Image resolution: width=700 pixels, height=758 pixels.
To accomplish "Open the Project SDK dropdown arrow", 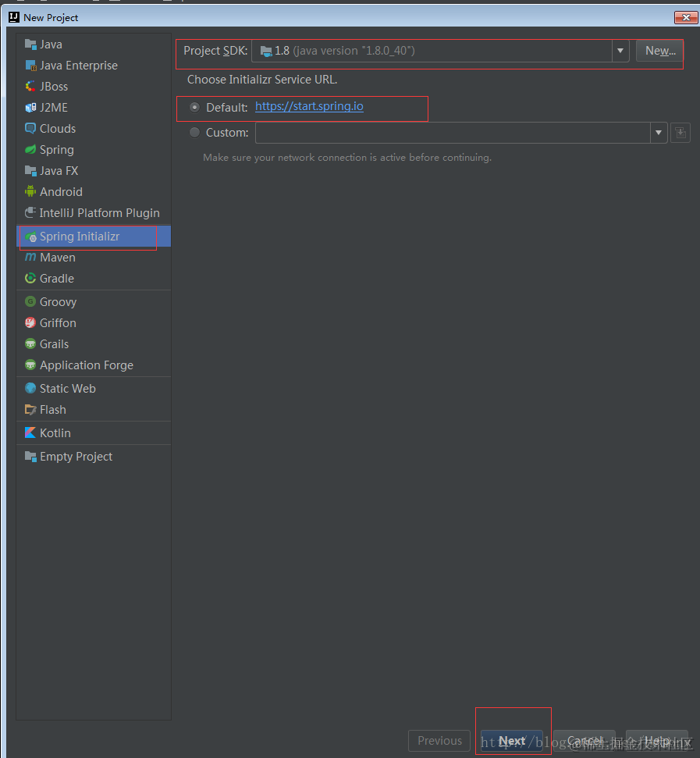I will click(620, 51).
